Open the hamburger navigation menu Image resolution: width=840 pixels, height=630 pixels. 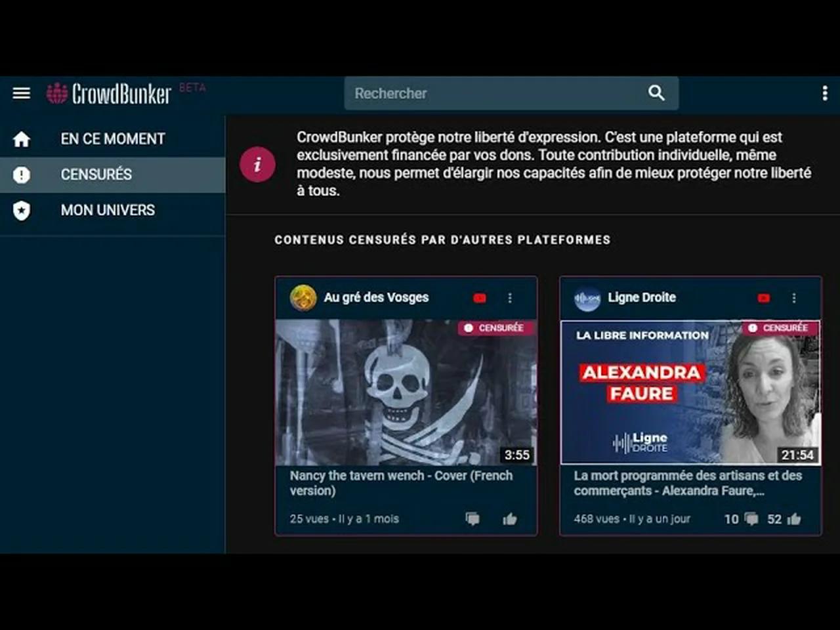[x=21, y=93]
